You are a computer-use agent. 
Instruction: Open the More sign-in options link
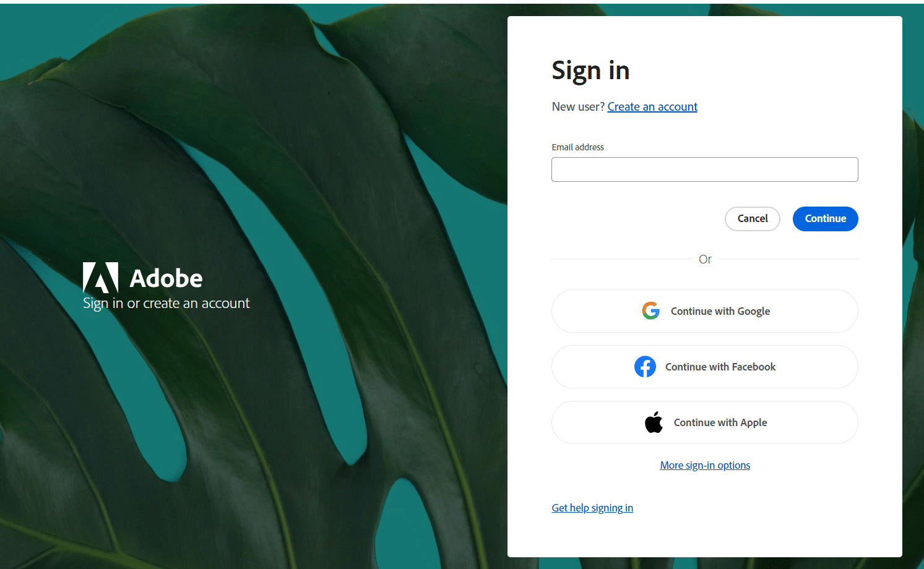705,465
